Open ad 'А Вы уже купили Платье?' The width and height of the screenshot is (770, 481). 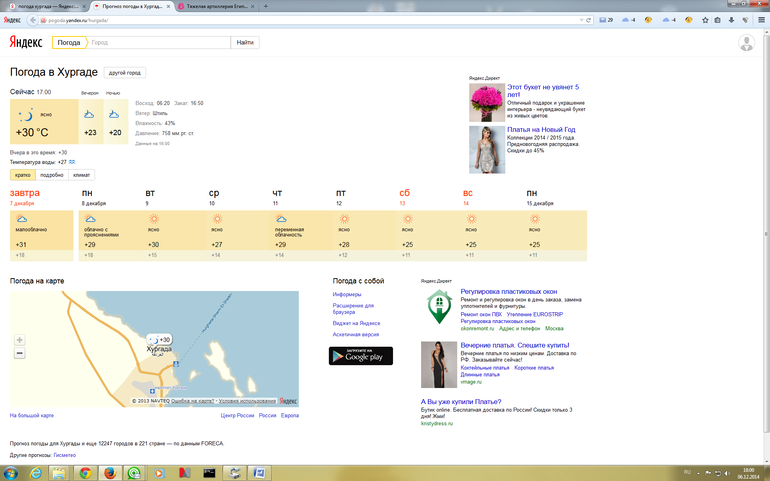[x=461, y=401]
